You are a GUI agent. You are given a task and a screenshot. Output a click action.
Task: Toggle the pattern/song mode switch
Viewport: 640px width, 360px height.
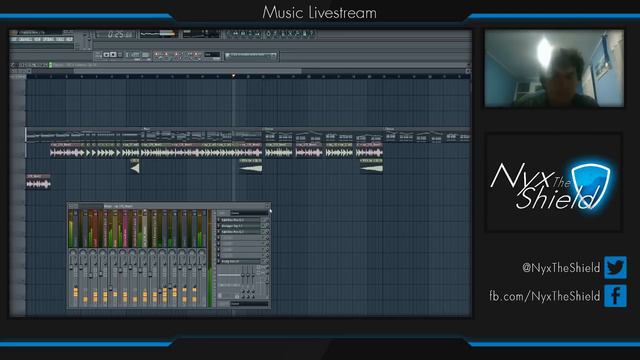[98, 55]
